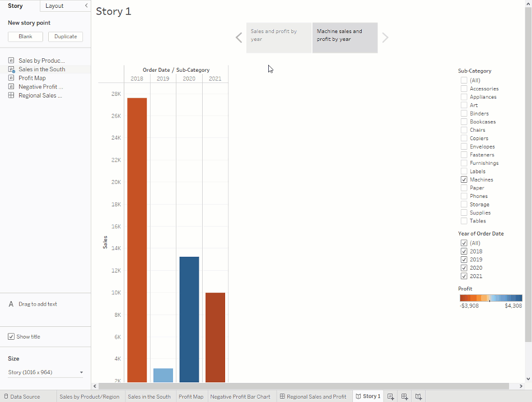Click the New Story icon in bottom tab bar

[x=418, y=396]
